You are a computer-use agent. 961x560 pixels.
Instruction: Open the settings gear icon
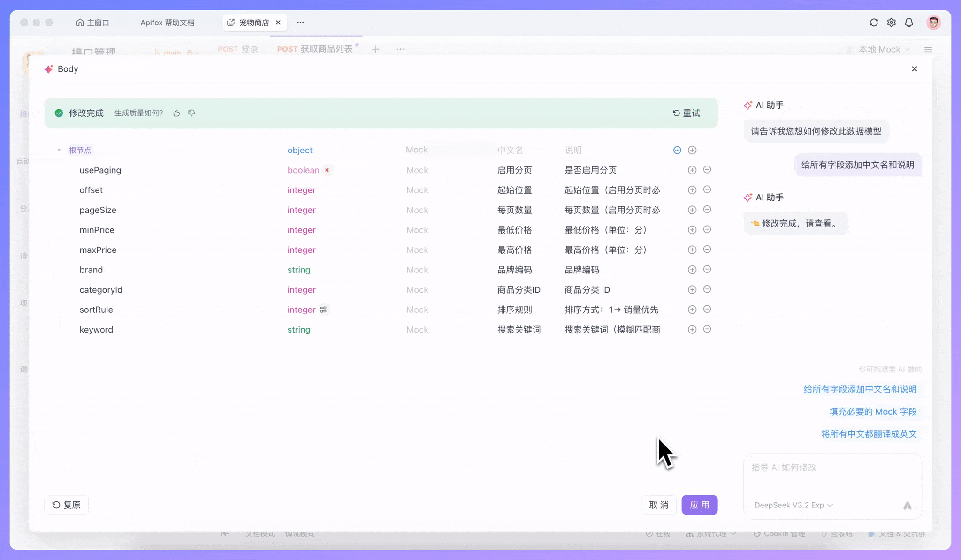(x=892, y=22)
